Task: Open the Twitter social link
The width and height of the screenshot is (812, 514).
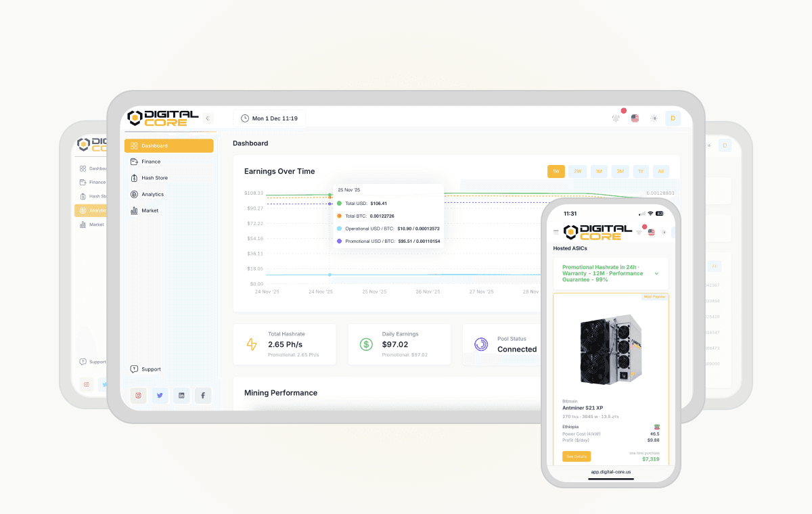Action: point(160,396)
